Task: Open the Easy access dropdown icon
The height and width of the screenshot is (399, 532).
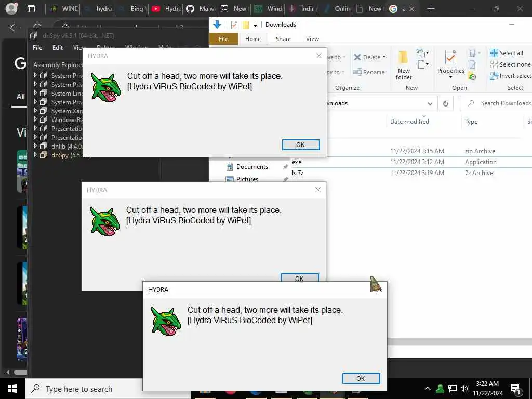Action: point(422,64)
